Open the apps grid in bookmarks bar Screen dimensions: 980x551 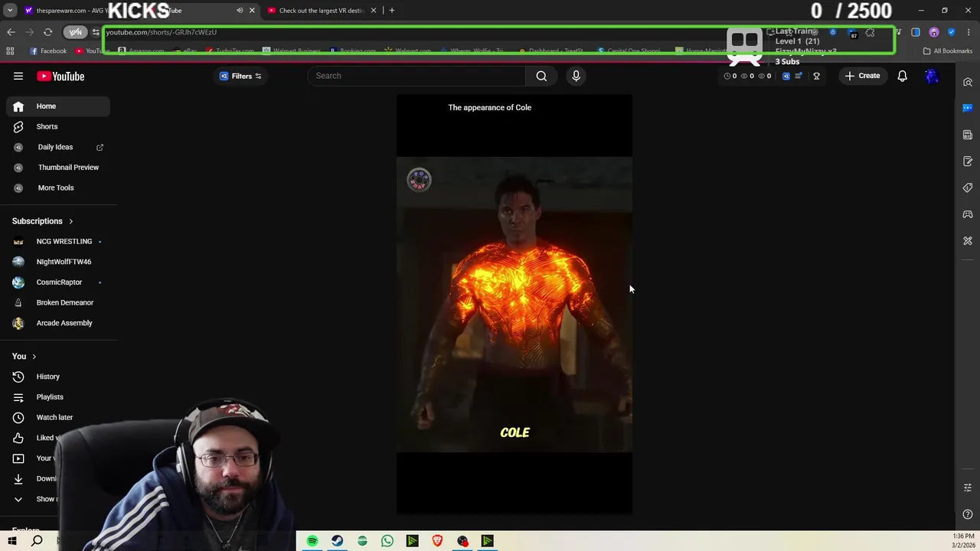tap(10, 51)
